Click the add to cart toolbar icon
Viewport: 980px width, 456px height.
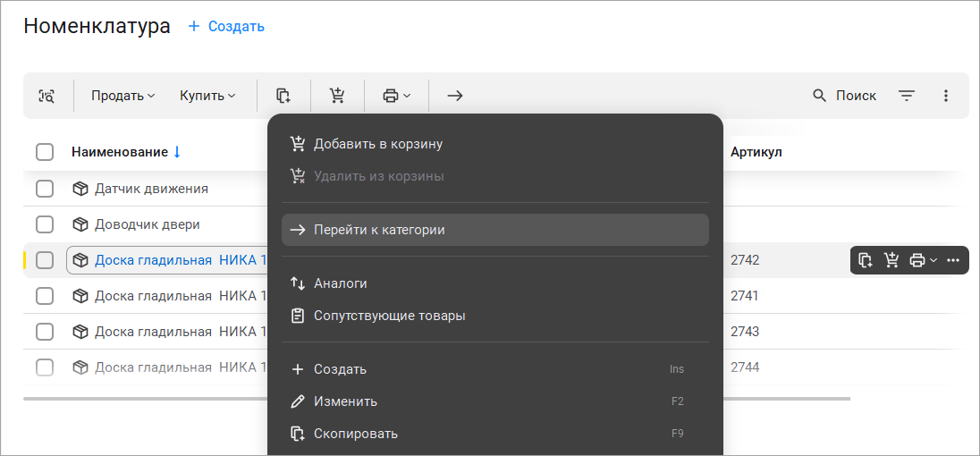pos(337,96)
